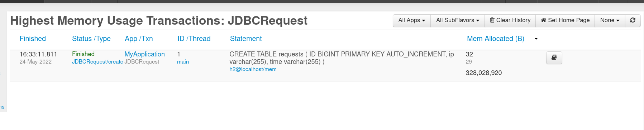The height and width of the screenshot is (130, 644).
Task: Click the Set Home Page button
Action: [x=565, y=20]
